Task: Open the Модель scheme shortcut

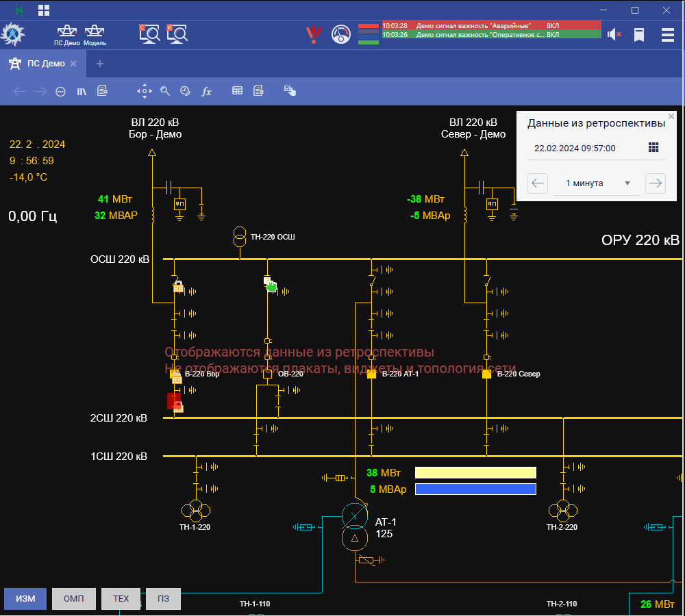Action: click(95, 34)
